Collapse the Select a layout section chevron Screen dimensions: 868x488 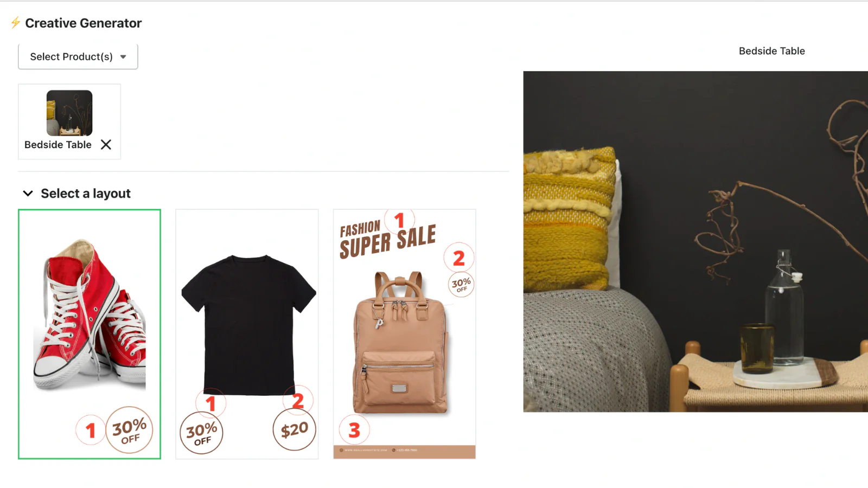point(28,193)
